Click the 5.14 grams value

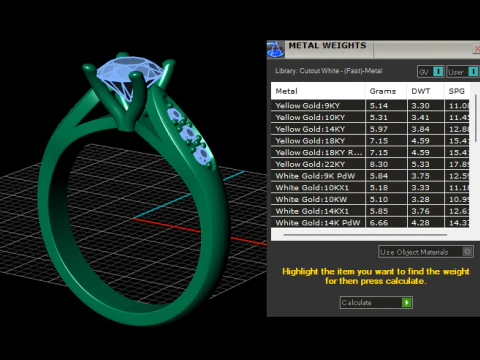(379, 106)
